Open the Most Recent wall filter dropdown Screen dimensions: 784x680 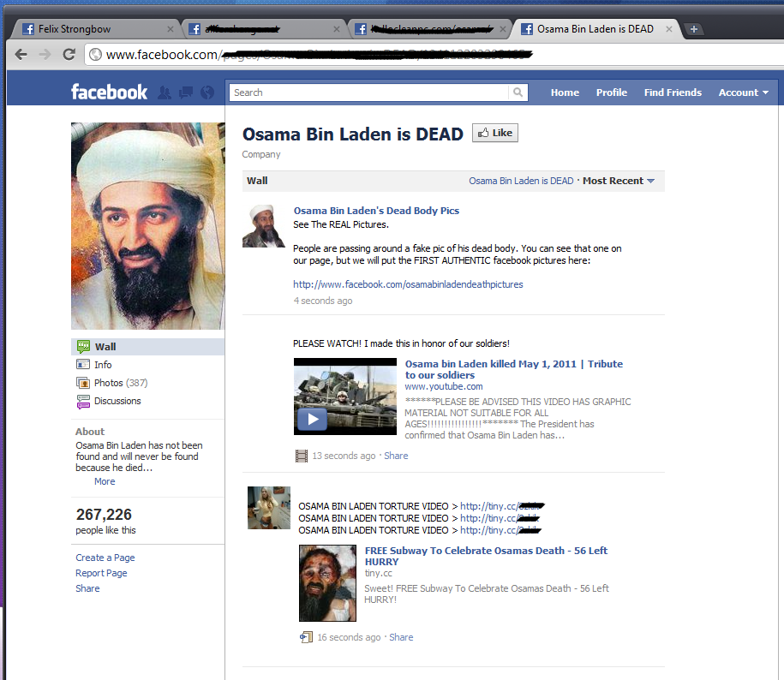619,181
